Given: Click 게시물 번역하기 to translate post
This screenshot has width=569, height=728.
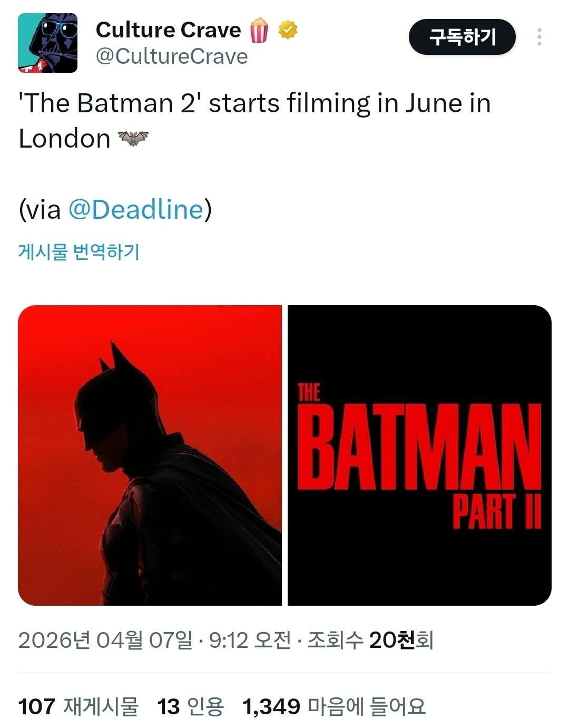Looking at the screenshot, I should (x=79, y=251).
